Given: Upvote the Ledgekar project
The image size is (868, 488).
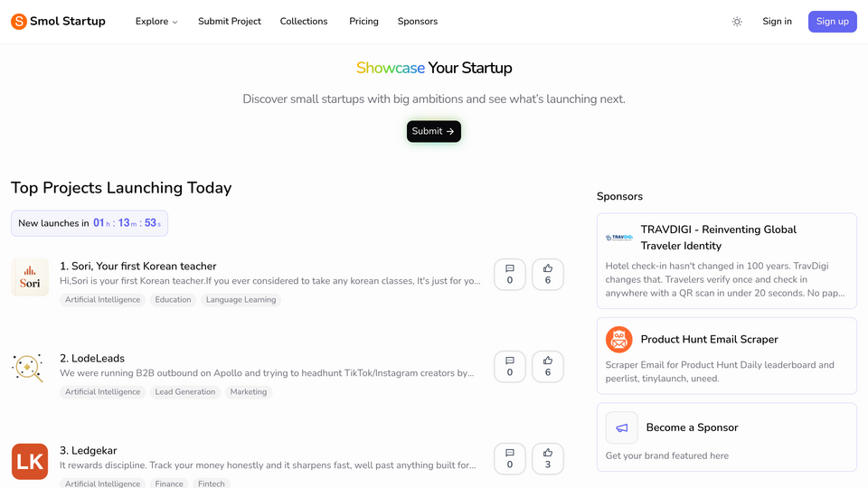Looking at the screenshot, I should pyautogui.click(x=548, y=459).
